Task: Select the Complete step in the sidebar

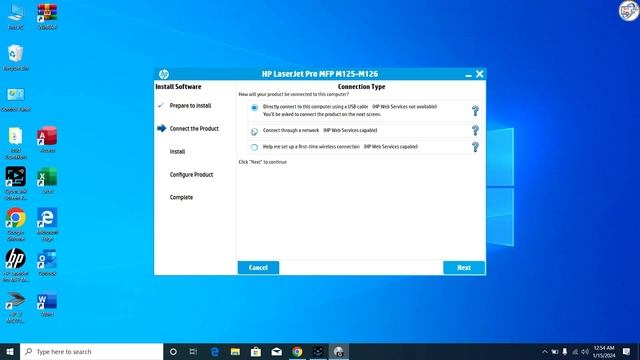Action: pyautogui.click(x=181, y=198)
